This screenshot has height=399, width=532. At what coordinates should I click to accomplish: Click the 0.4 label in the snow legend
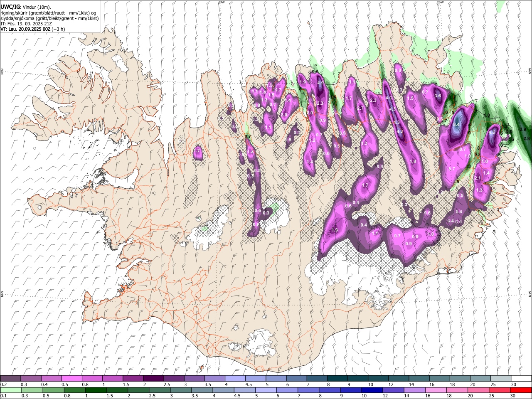(x=44, y=384)
